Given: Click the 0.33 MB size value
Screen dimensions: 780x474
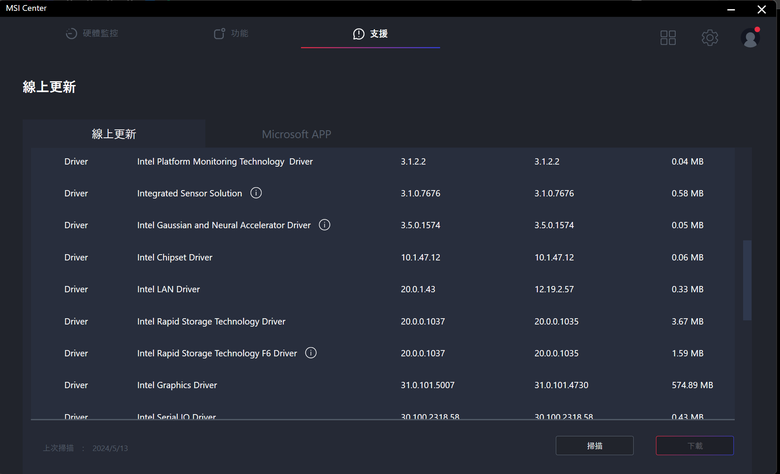Looking at the screenshot, I should point(687,289).
